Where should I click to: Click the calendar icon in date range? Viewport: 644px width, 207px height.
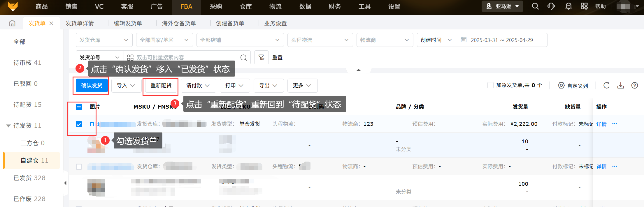(464, 40)
